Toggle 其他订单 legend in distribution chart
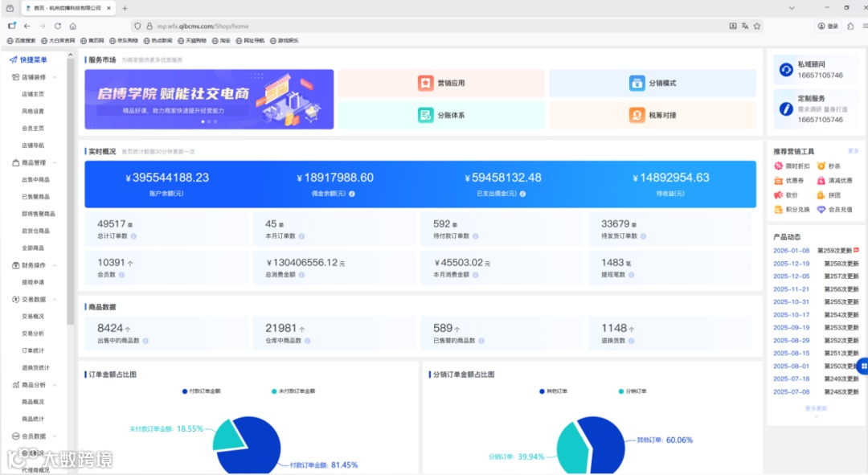 tap(553, 391)
